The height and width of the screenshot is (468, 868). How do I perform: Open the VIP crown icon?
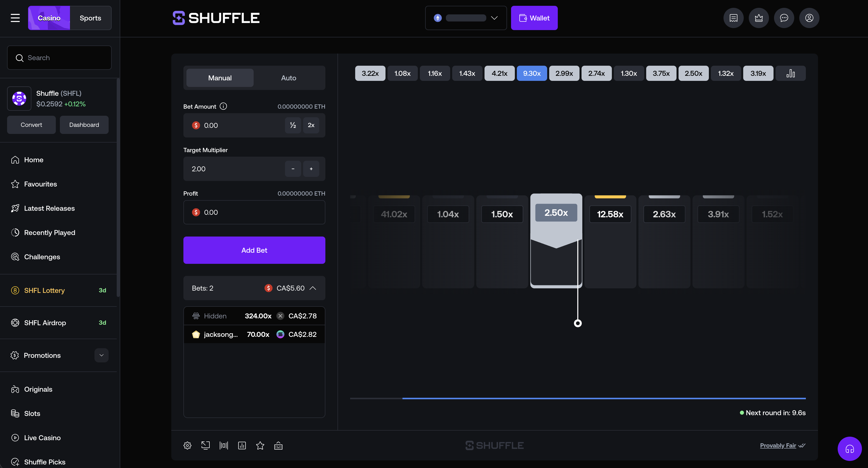coord(758,18)
